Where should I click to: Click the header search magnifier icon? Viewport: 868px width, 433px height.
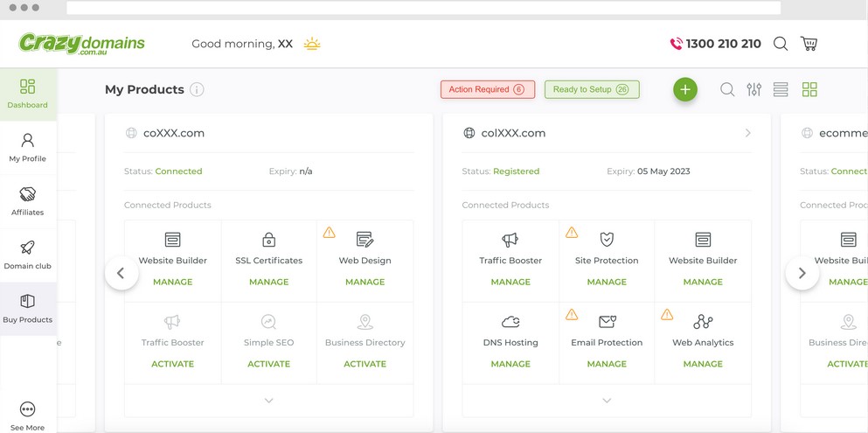(781, 44)
